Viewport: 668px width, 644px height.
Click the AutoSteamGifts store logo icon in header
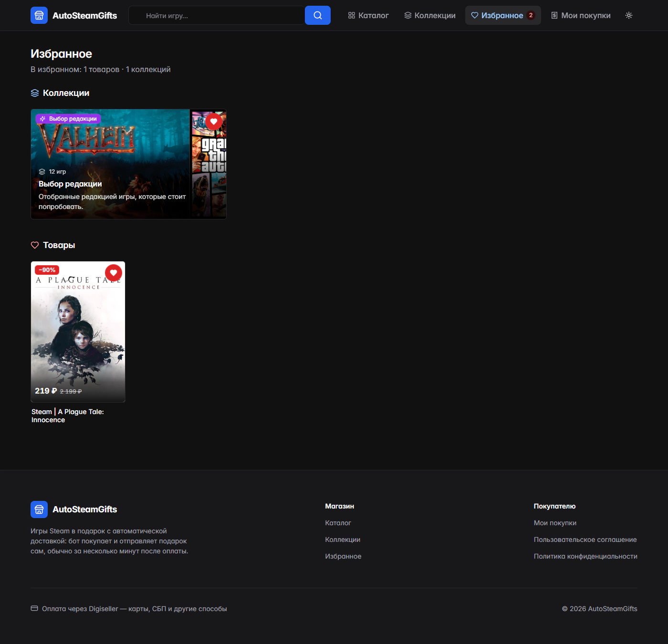tap(39, 15)
